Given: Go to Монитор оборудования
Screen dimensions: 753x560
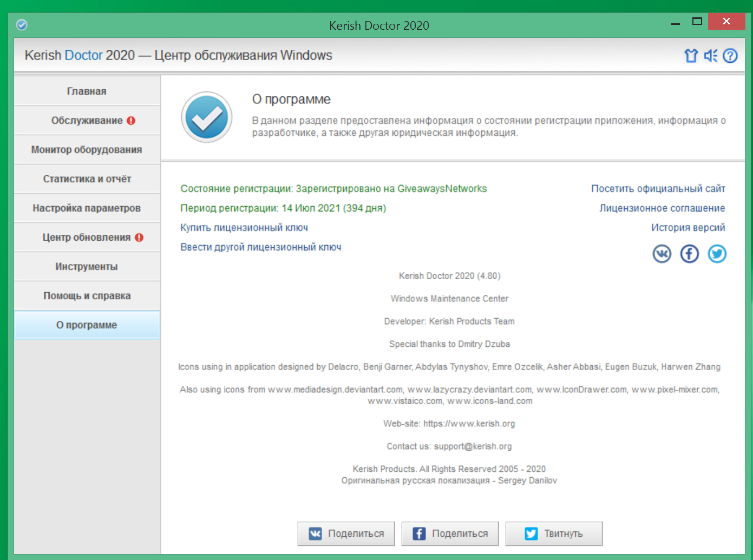Looking at the screenshot, I should pyautogui.click(x=87, y=150).
